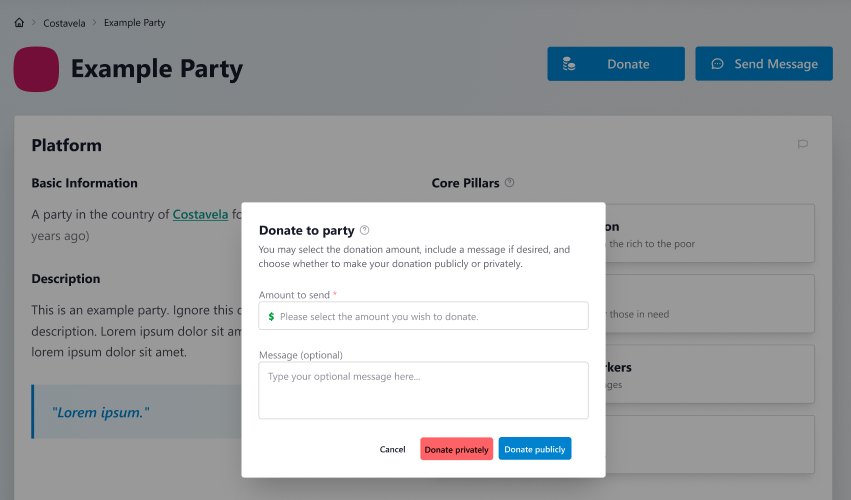The height and width of the screenshot is (500, 851).
Task: Click the Donate button in the header
Action: tap(616, 64)
